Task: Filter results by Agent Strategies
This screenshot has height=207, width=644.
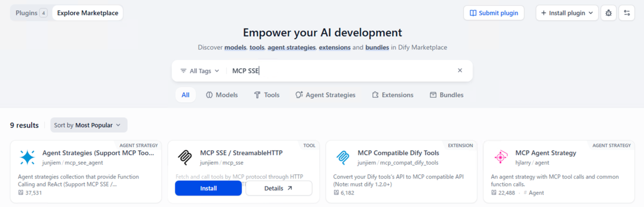Action: point(325,95)
